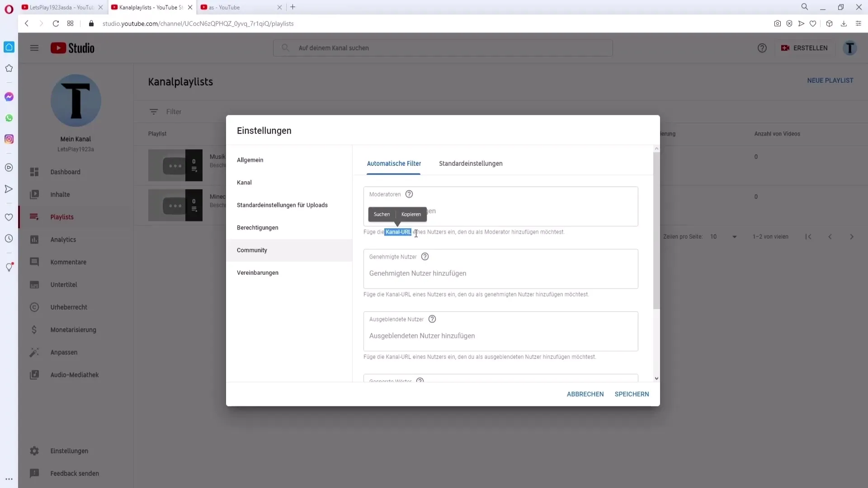The height and width of the screenshot is (488, 868).
Task: Open the Berechtigungen settings section
Action: [289, 228]
